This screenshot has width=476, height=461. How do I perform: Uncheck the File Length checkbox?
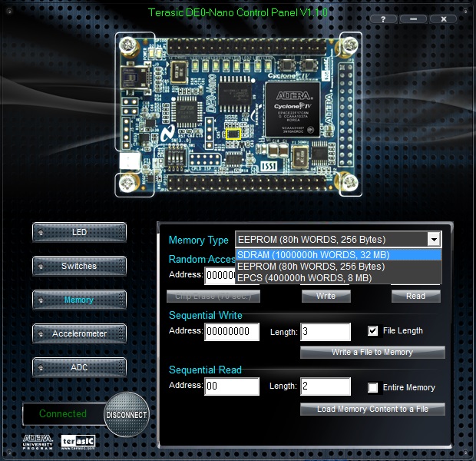coord(373,330)
